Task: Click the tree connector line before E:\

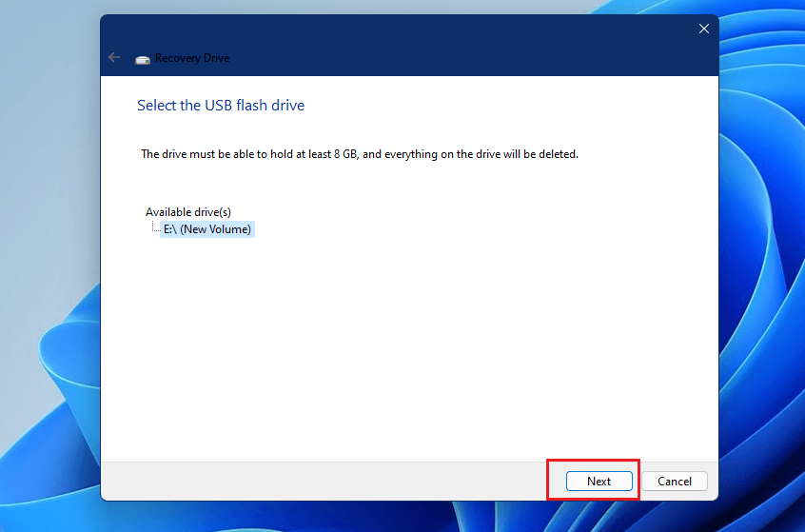Action: pos(155,229)
